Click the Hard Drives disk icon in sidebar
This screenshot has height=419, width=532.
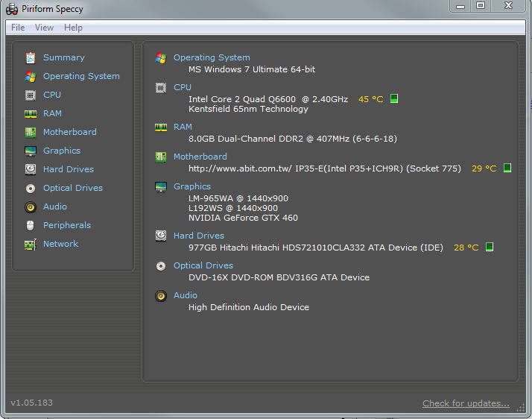click(31, 169)
